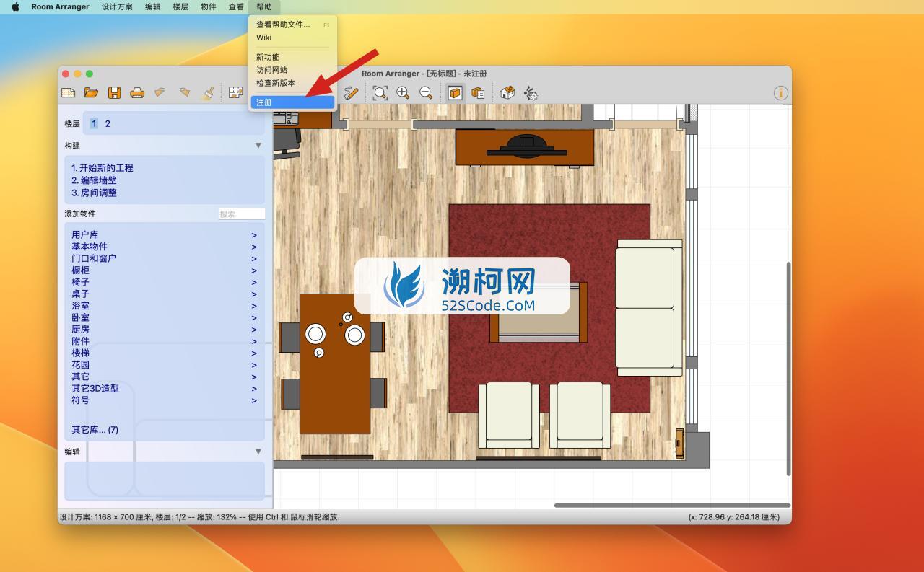Open the 符号 category

163,400
